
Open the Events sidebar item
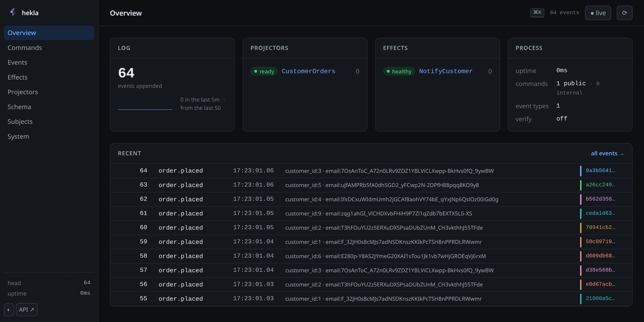pyautogui.click(x=49, y=62)
